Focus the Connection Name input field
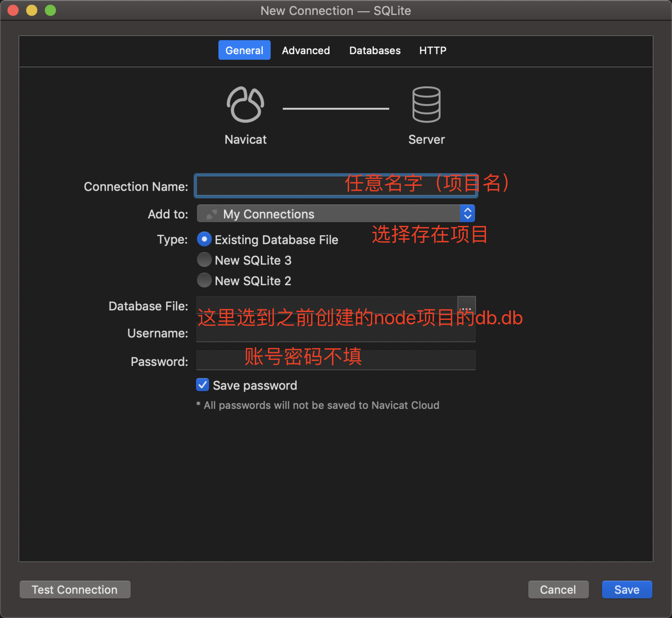This screenshot has height=618, width=672. [336, 186]
